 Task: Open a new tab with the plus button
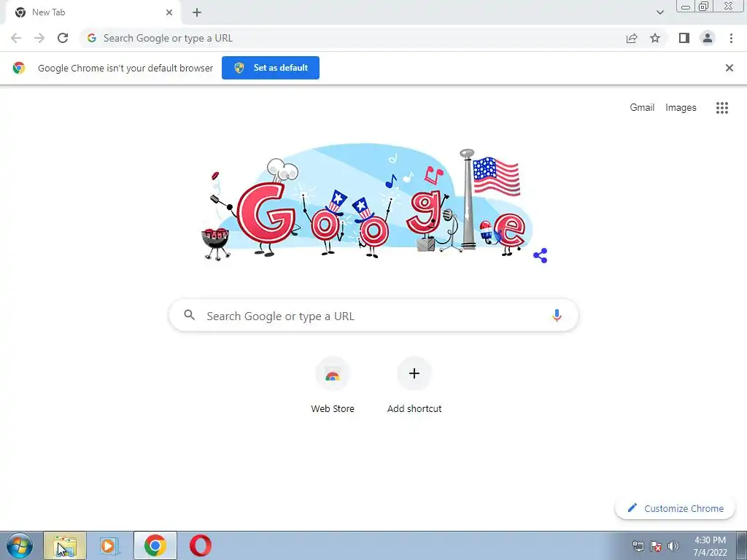coord(197,12)
